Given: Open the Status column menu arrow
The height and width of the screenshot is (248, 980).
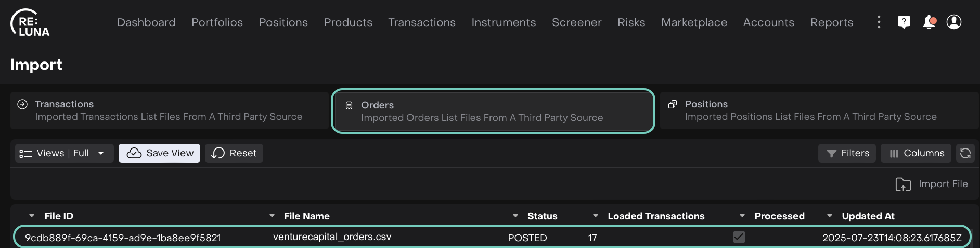Looking at the screenshot, I should [x=515, y=216].
